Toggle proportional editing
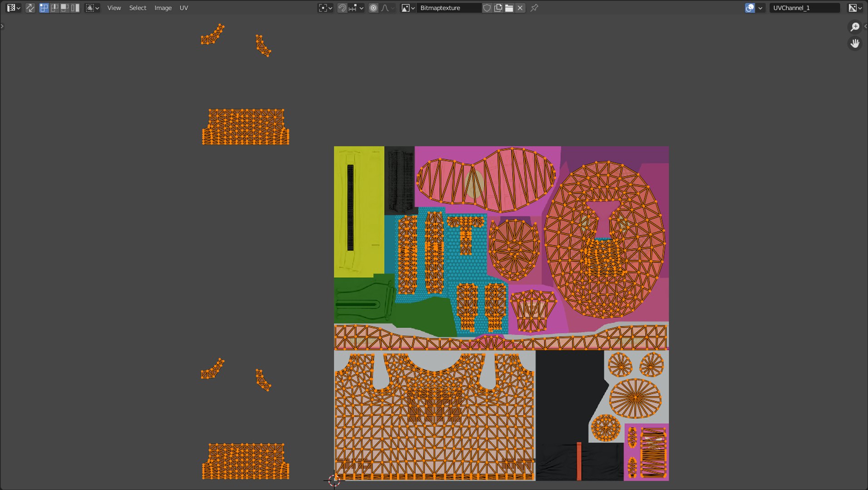The width and height of the screenshot is (868, 490). (x=373, y=8)
